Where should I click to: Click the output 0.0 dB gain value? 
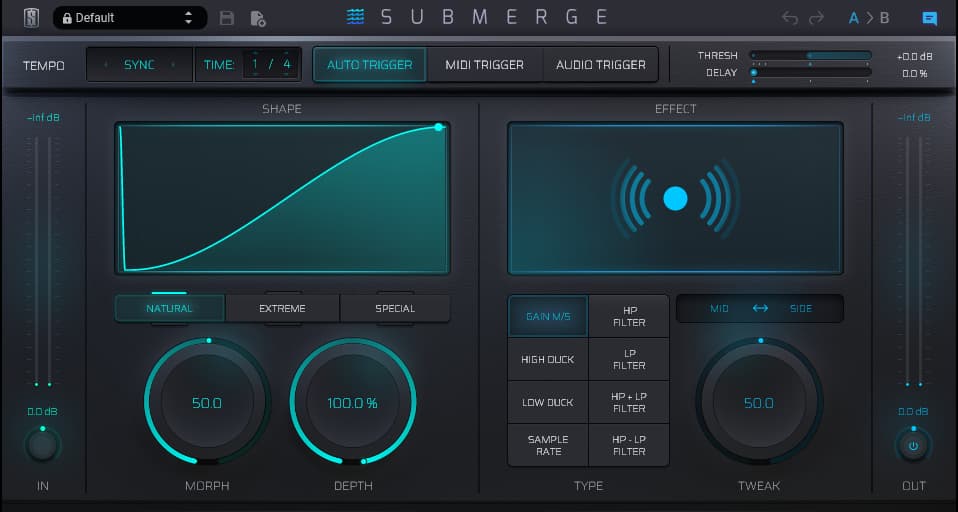click(913, 412)
